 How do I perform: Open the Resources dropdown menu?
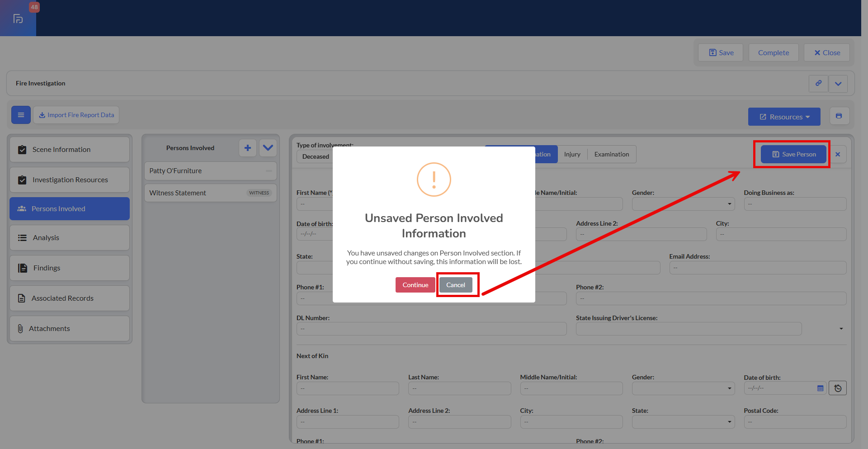(x=784, y=117)
